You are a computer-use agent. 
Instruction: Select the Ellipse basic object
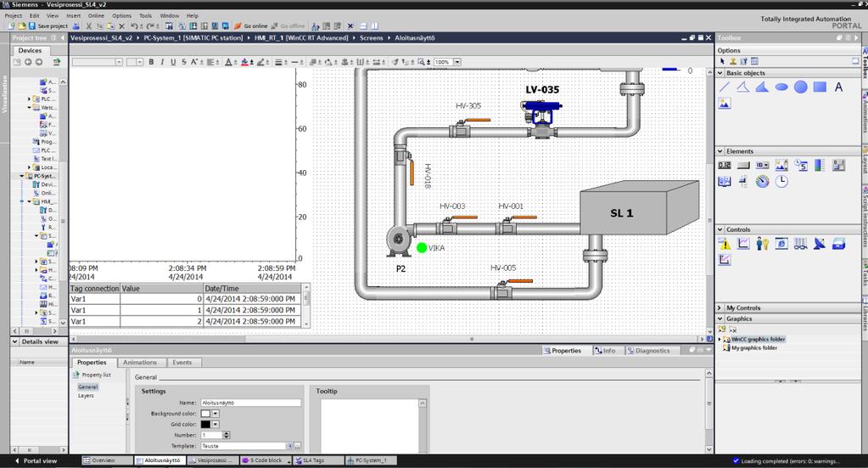pos(781,87)
